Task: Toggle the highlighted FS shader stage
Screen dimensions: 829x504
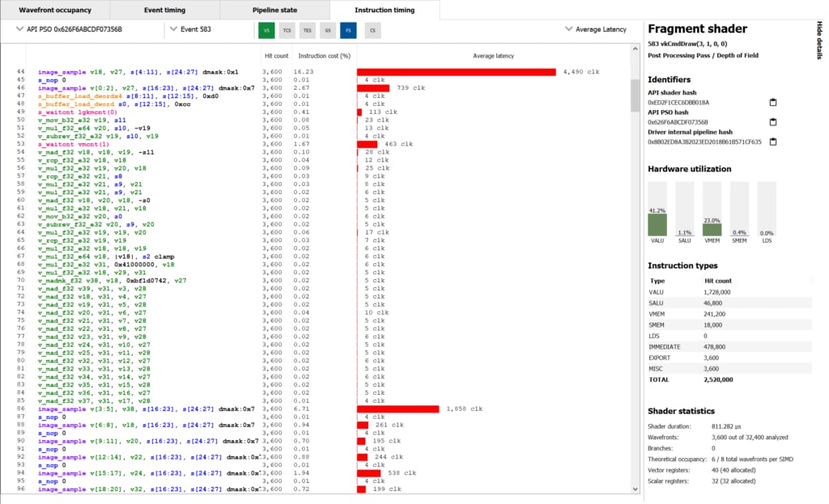Action: pyautogui.click(x=348, y=30)
